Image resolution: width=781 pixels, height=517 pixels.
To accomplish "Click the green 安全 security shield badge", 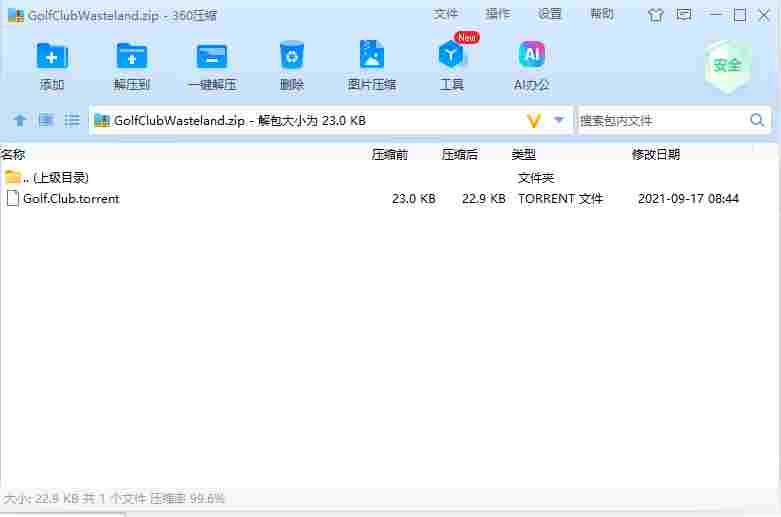I will click(727, 67).
